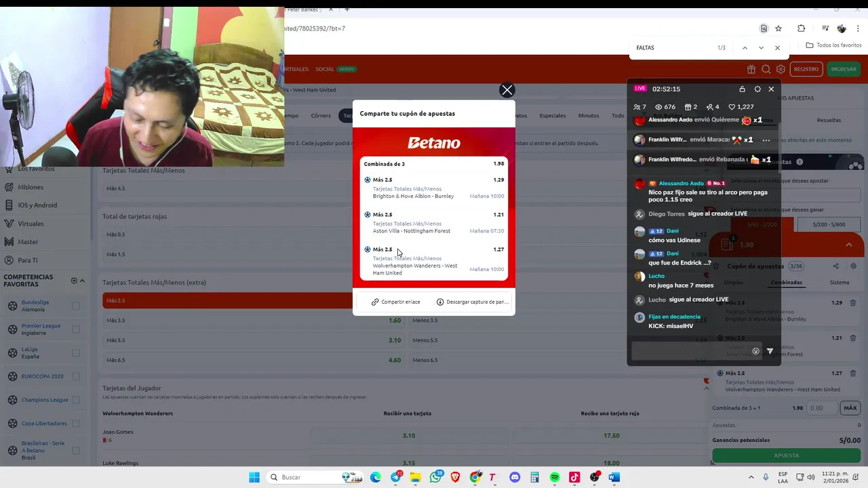Click Descargar captura de pantalla button
This screenshot has width=868, height=488.
tap(472, 302)
